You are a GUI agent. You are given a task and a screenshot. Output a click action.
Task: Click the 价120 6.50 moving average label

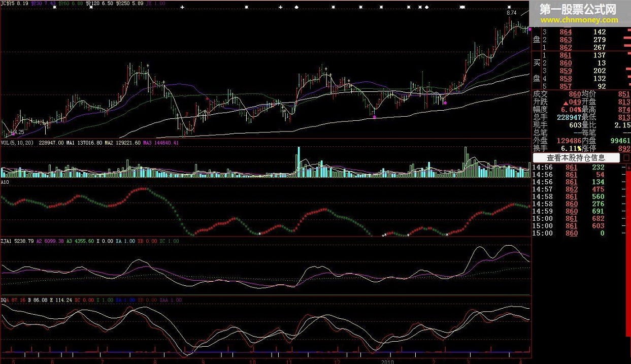(x=99, y=3)
